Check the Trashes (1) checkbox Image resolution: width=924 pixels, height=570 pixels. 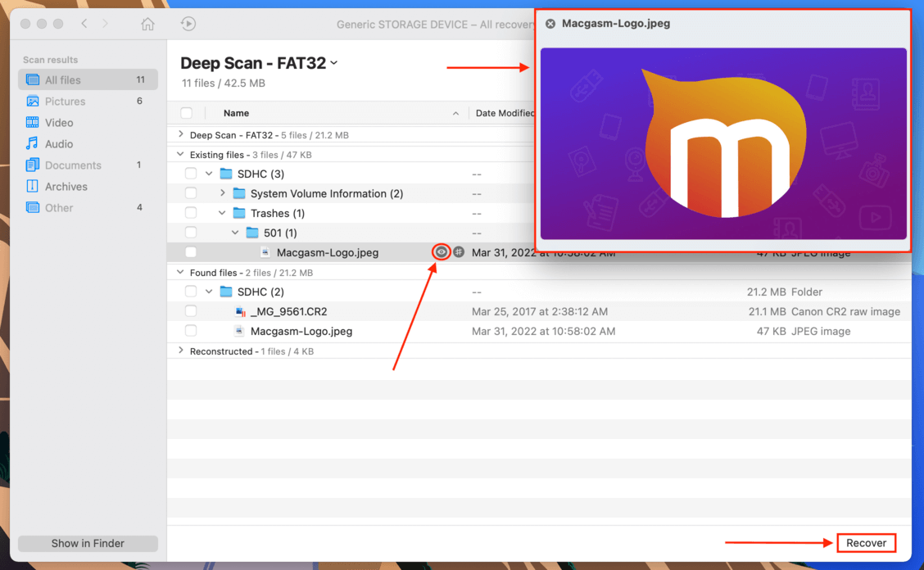[190, 213]
